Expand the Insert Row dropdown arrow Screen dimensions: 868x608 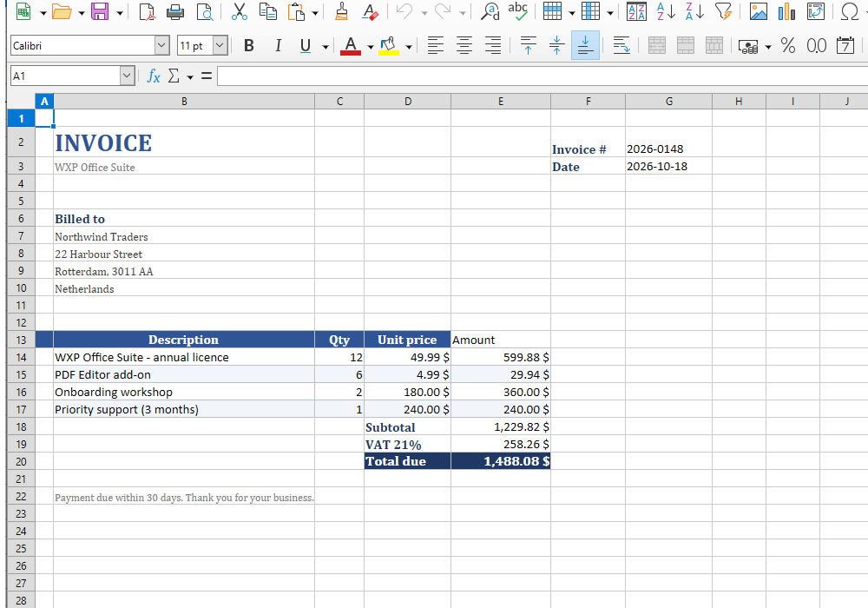tap(572, 13)
